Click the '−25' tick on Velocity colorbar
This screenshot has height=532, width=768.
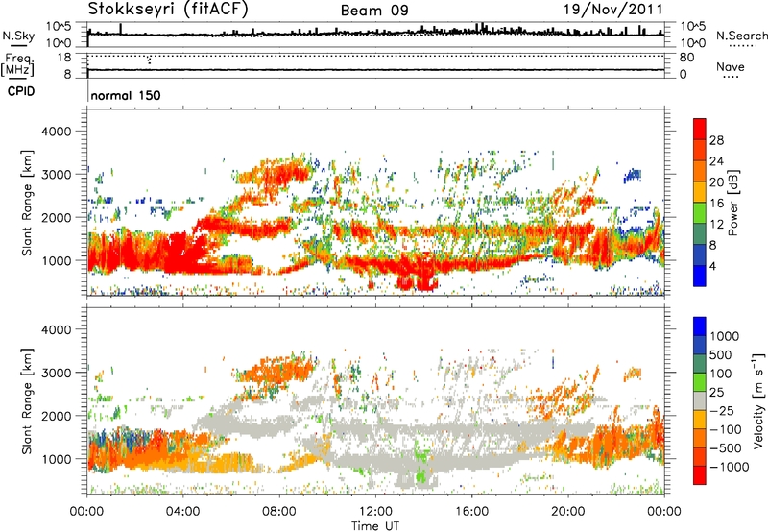[x=722, y=410]
